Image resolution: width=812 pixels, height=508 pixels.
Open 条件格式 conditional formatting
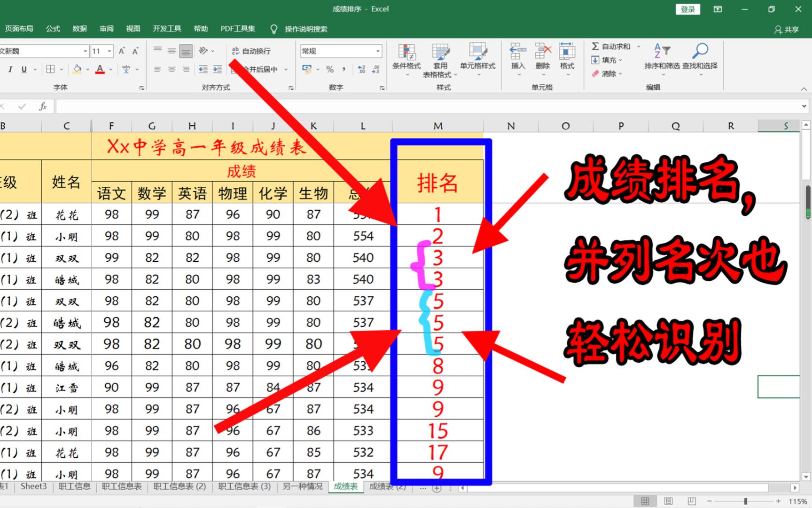tap(406, 60)
